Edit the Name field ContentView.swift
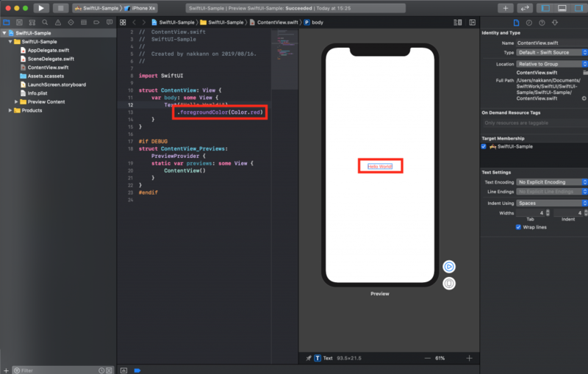This screenshot has width=588, height=374. coord(552,43)
